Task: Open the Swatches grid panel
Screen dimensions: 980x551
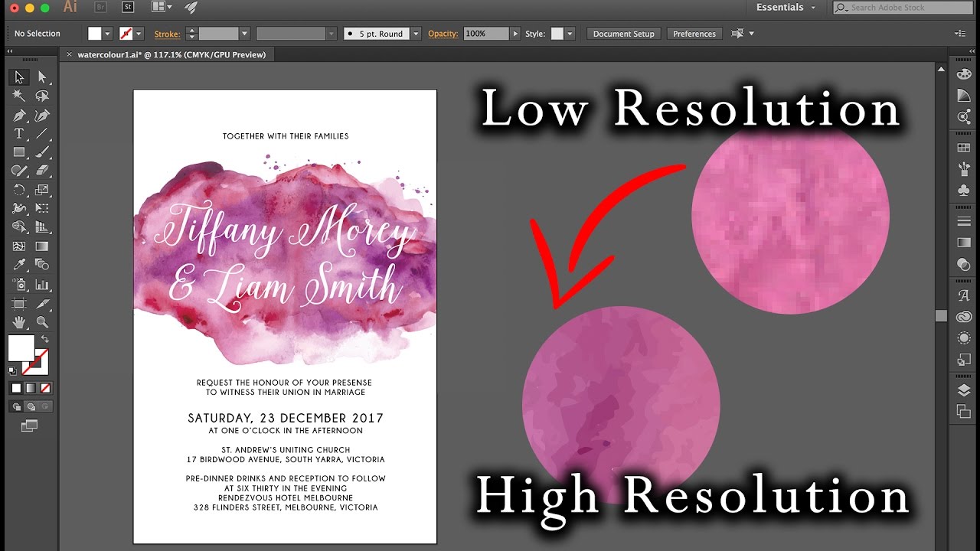Action: (x=964, y=147)
